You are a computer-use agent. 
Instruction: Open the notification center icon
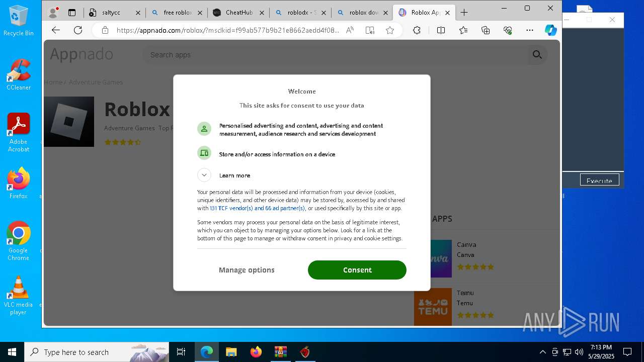627,352
